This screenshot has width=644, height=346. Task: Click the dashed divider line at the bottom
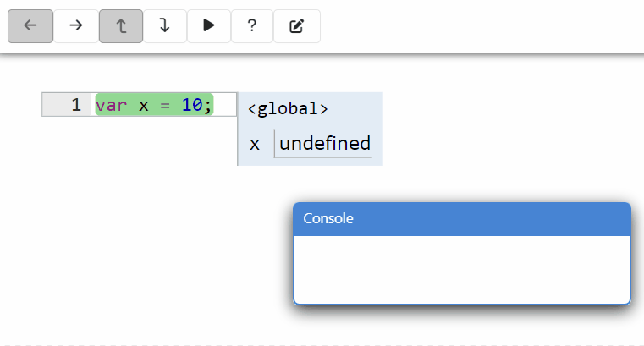click(322, 344)
